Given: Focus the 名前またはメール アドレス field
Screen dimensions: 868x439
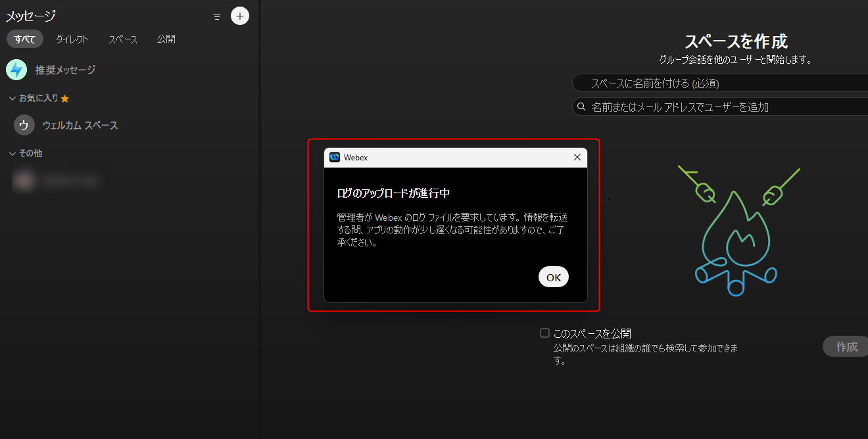Looking at the screenshot, I should tap(720, 106).
